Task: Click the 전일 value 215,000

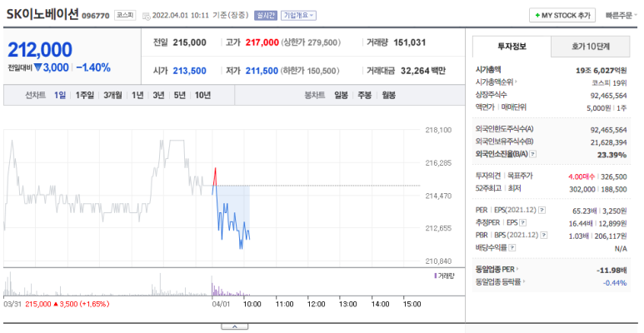Action: pos(189,42)
